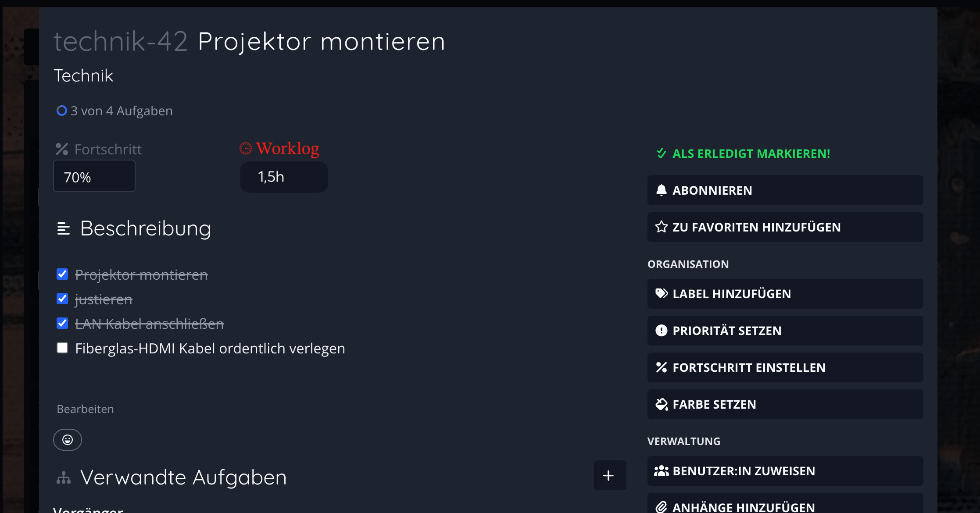Click the 70% progress input field
Image resolution: width=980 pixels, height=513 pixels.
[94, 176]
